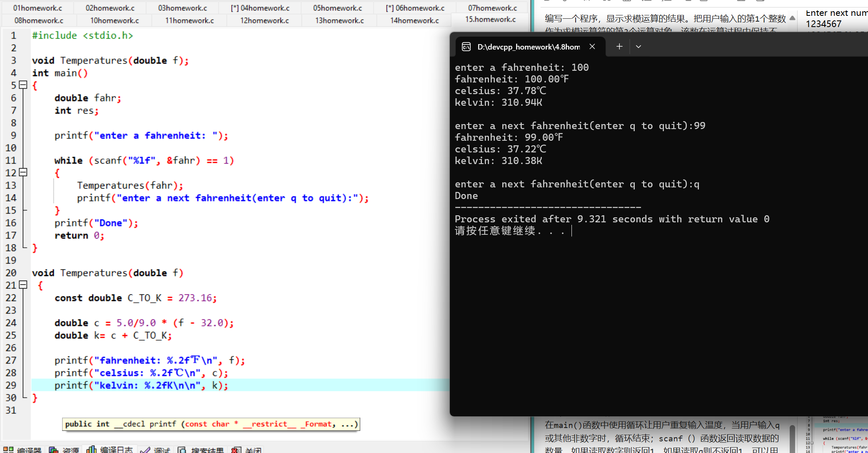
Task: Collapse Temperatures function fold at line 21
Action: click(23, 285)
